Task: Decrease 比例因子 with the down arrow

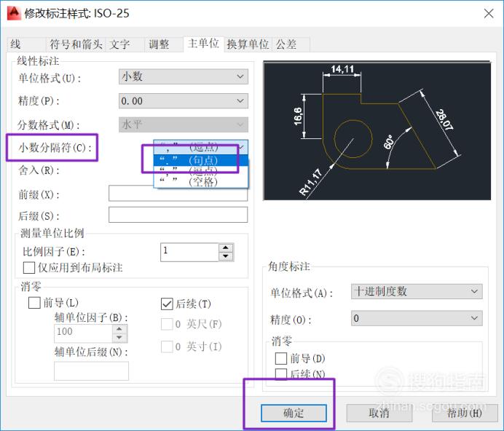Action: (226, 256)
